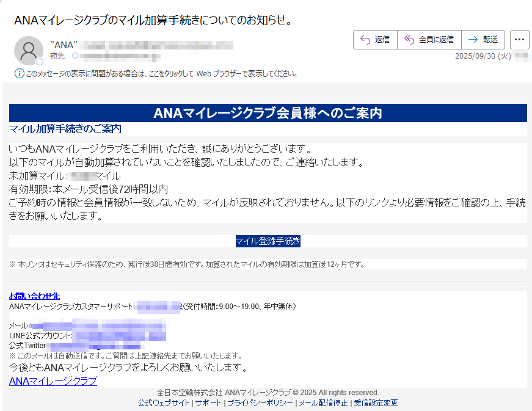
Task: Open the プライバシーポリシー footer link
Action: [260, 403]
